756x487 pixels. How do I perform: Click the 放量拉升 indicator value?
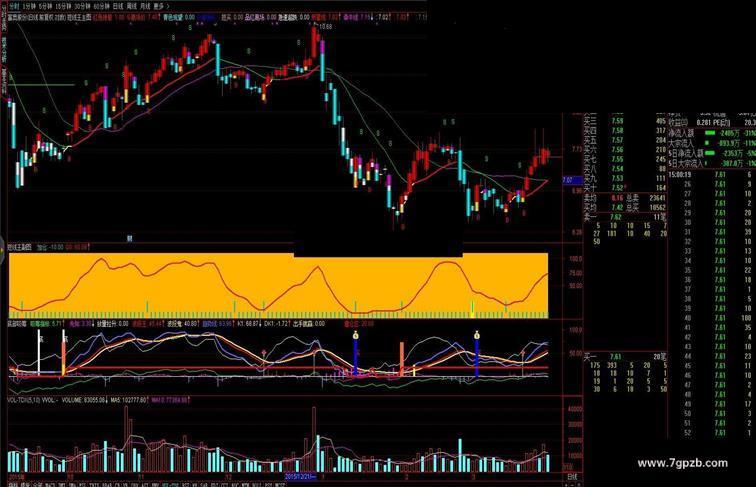pyautogui.click(x=113, y=324)
